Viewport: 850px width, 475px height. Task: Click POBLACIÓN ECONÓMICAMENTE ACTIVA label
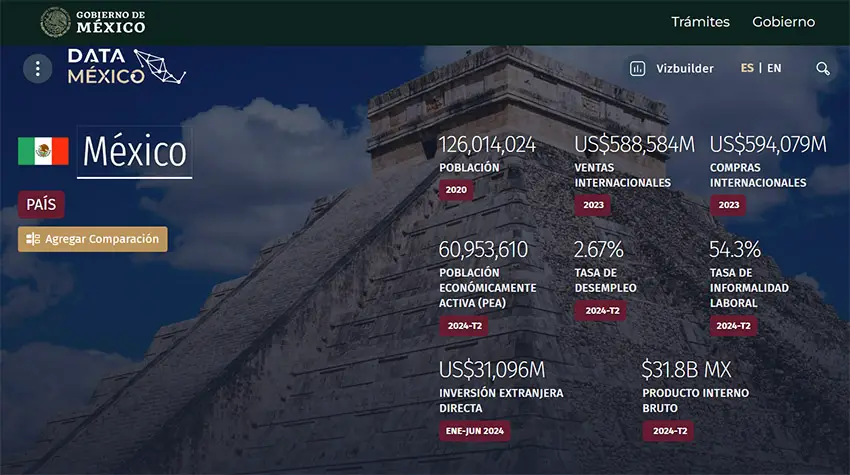(487, 288)
